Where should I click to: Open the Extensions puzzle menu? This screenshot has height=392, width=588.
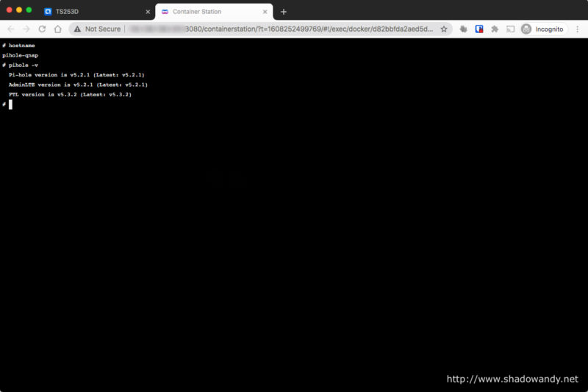495,29
